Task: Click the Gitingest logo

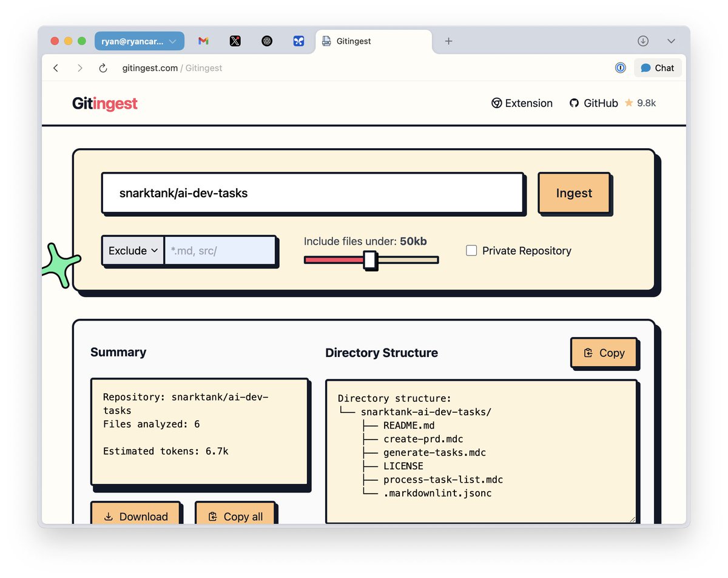Action: pyautogui.click(x=105, y=104)
